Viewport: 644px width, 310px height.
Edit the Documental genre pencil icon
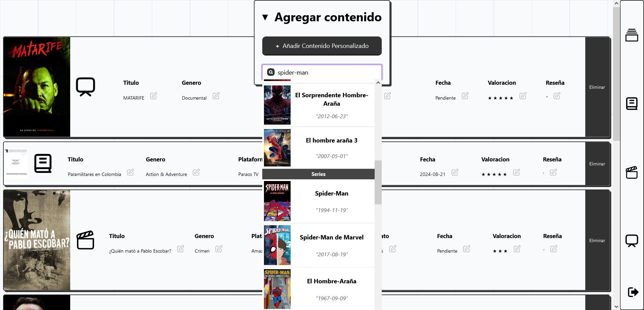216,96
